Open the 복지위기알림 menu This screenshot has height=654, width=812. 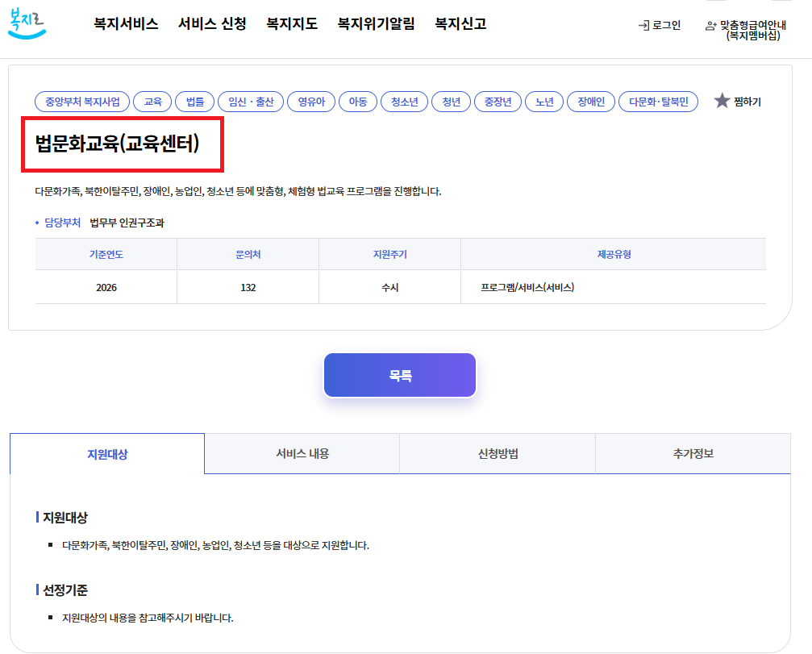point(376,24)
